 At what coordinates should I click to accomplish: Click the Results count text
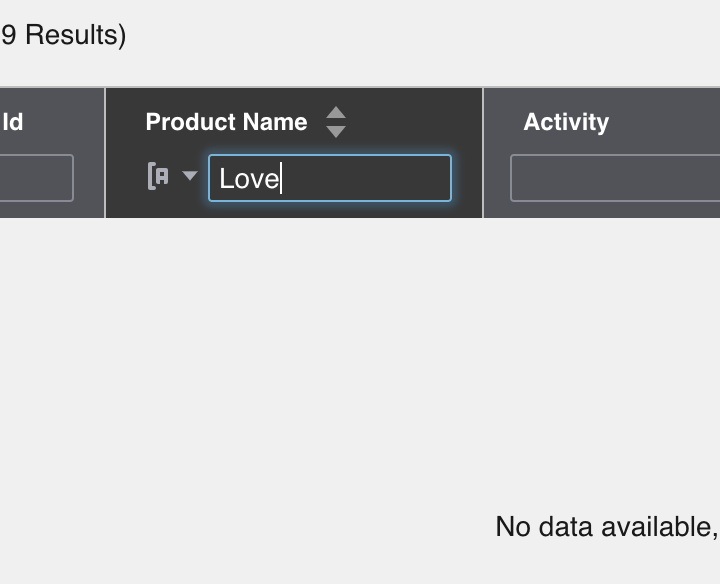[63, 35]
